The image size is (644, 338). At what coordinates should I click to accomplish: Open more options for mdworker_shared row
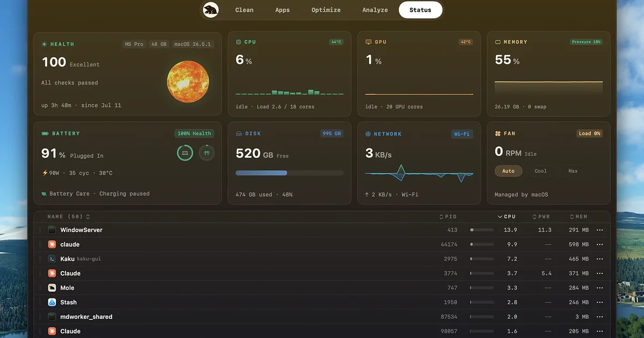599,317
